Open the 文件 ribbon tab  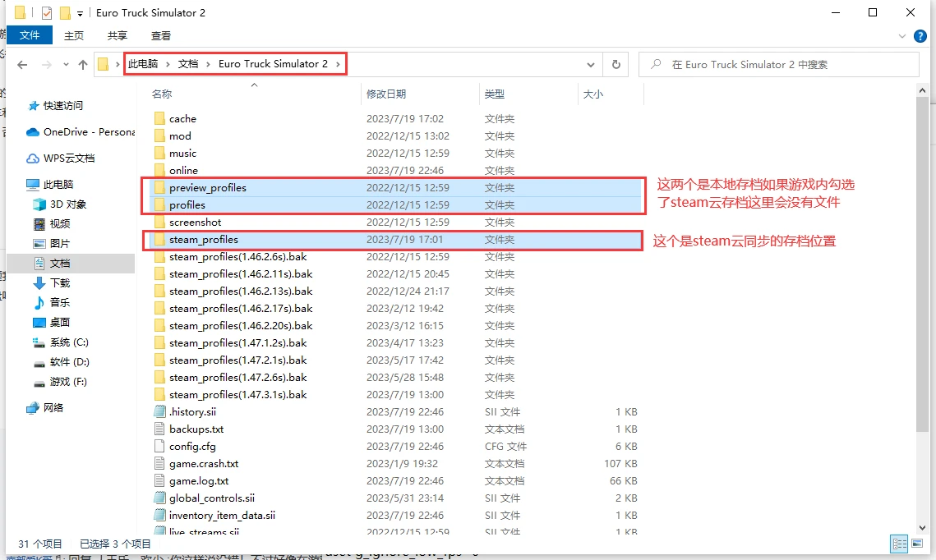[30, 35]
